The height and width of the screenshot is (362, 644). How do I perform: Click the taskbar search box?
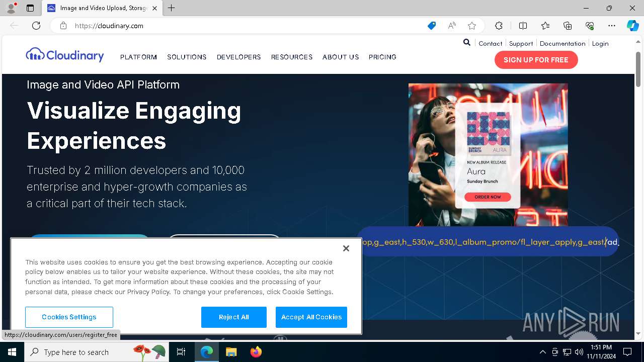(x=97, y=352)
